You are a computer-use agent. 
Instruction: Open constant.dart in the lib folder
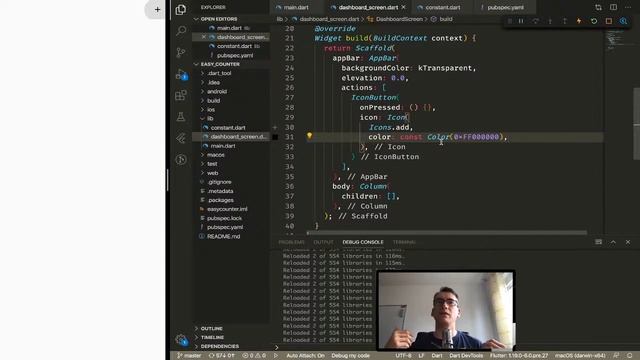click(228, 127)
